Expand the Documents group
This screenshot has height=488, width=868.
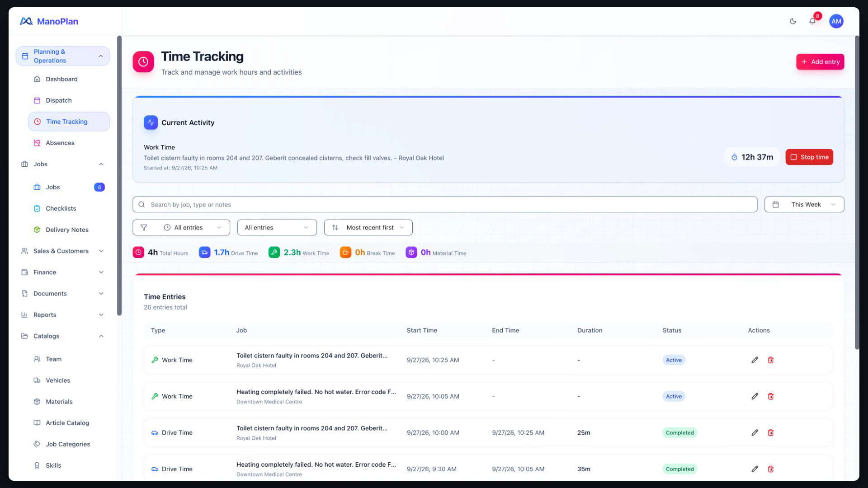pyautogui.click(x=63, y=294)
